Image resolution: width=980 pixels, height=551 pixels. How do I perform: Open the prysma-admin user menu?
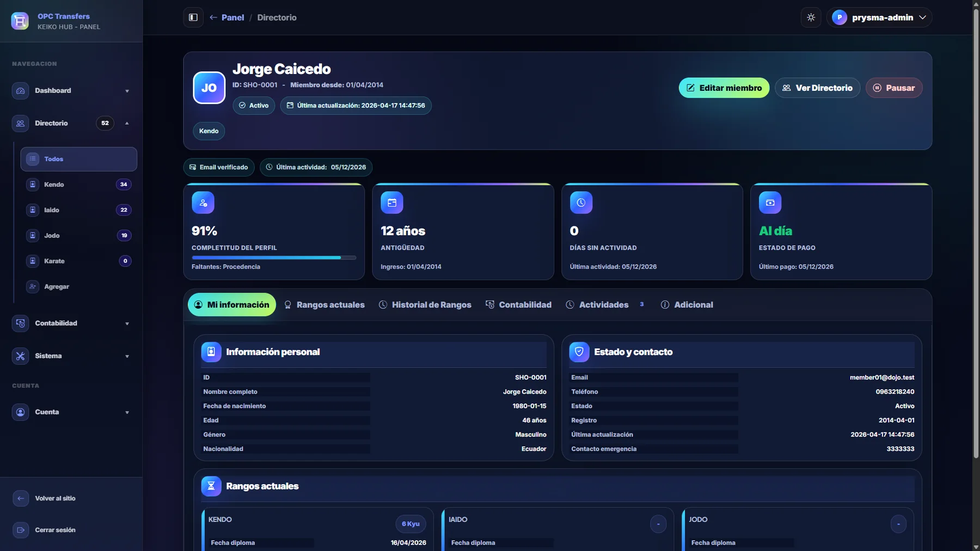coord(879,17)
